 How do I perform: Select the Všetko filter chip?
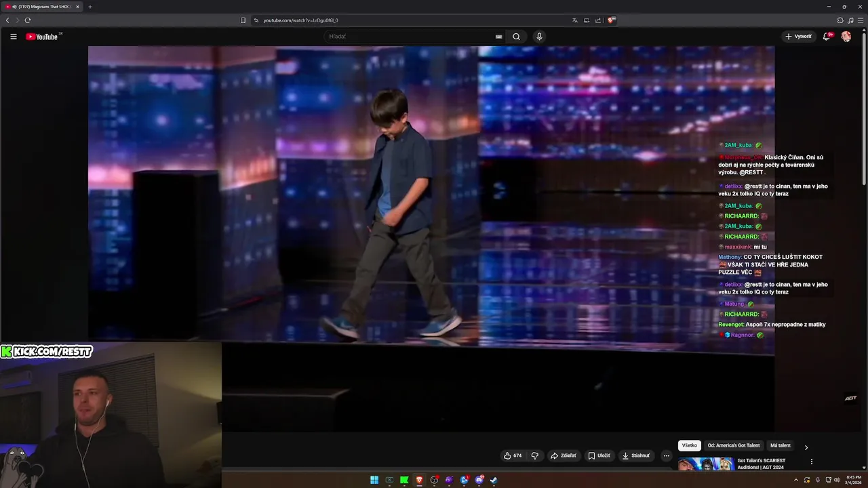[690, 445]
